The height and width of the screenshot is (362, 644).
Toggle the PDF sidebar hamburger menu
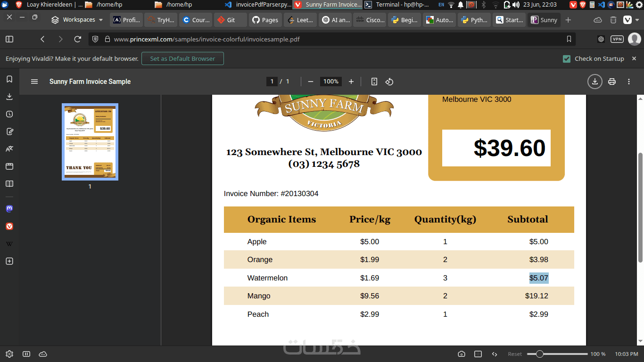(34, 82)
